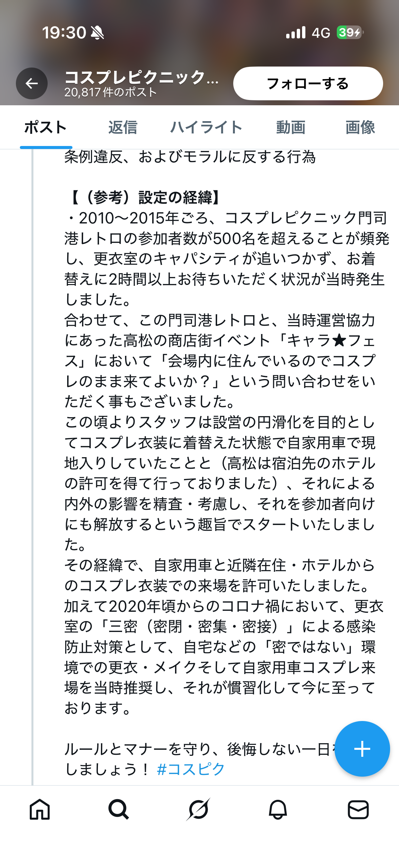Open the Search magnifier icon
Screen dimensions: 399x868
click(118, 809)
